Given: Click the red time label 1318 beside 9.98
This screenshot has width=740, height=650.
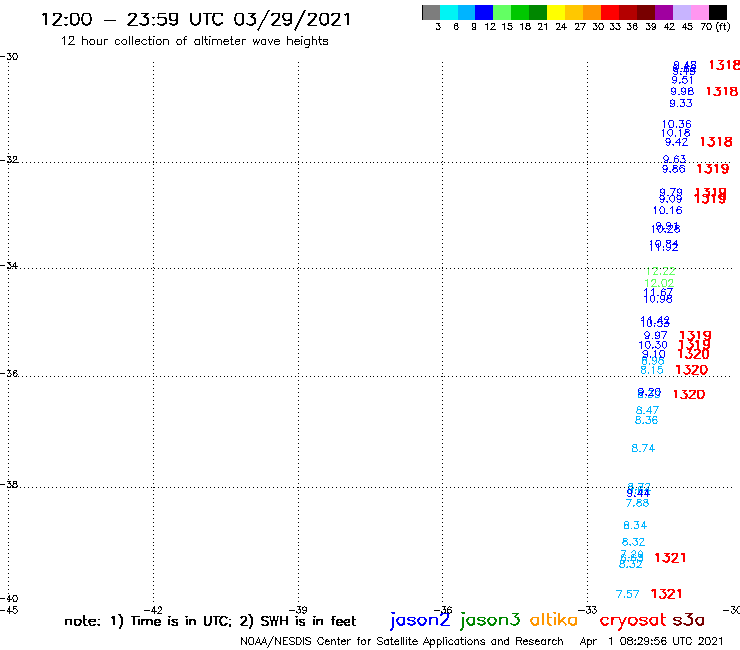Looking at the screenshot, I should coord(722,91).
